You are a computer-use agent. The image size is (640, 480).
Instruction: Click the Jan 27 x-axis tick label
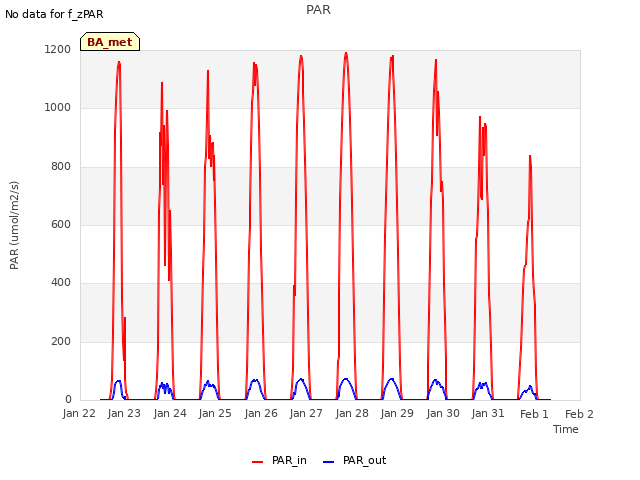click(x=306, y=413)
